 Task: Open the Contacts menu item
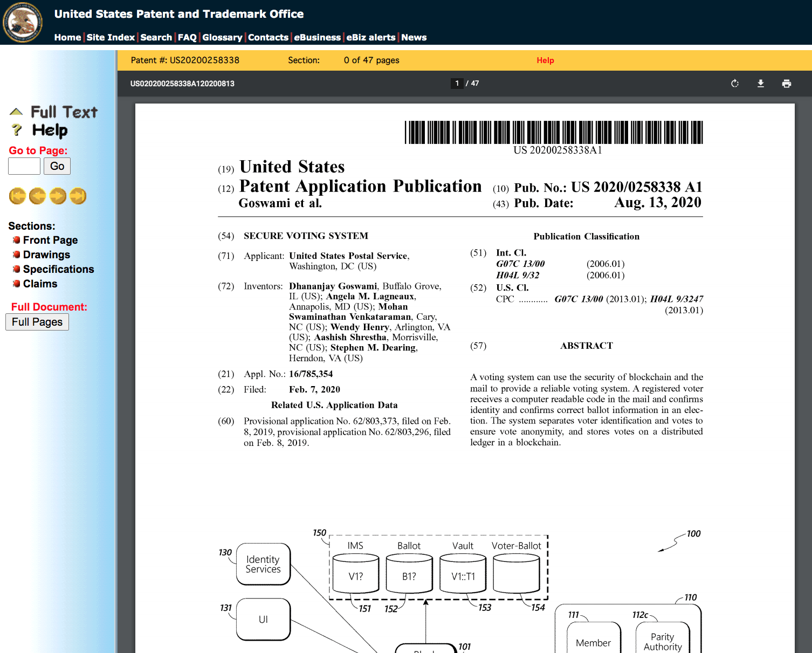point(268,37)
